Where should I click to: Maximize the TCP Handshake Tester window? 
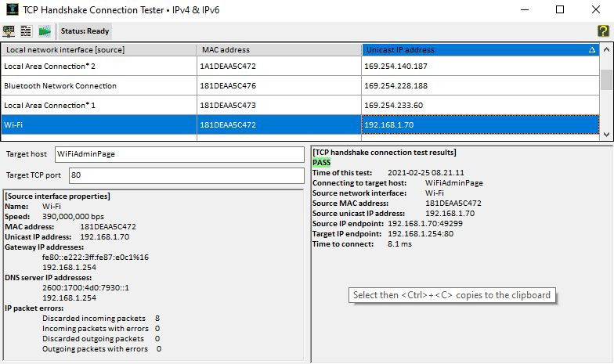(x=560, y=9)
